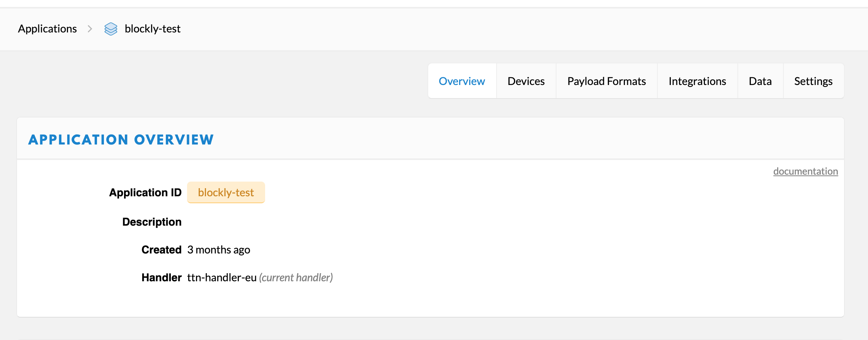Click the Created field label
868x340 pixels.
tap(162, 250)
